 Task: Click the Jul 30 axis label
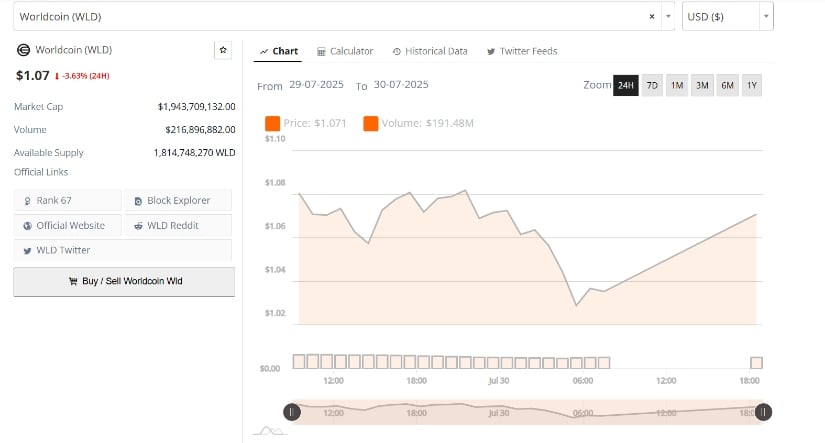(x=499, y=380)
